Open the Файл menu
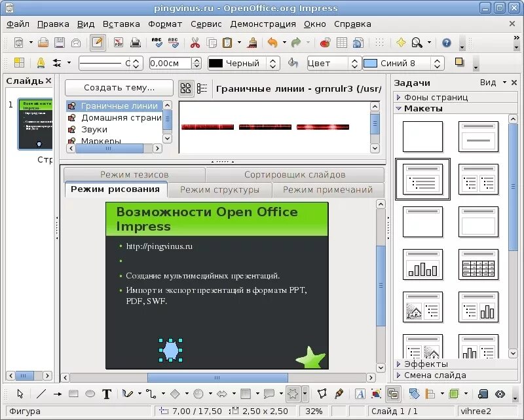Image resolution: width=524 pixels, height=420 pixels. [18, 24]
